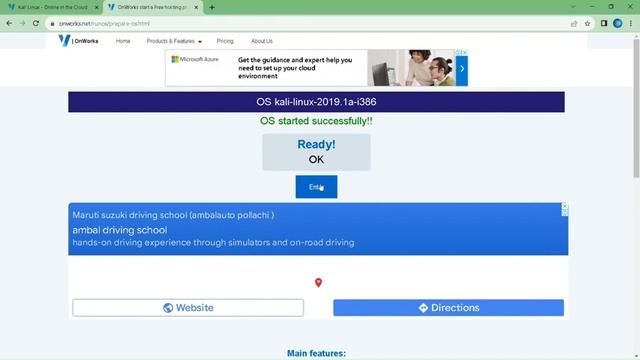Image resolution: width=640 pixels, height=360 pixels.
Task: Open the Chrome profile avatar
Action: [618, 24]
